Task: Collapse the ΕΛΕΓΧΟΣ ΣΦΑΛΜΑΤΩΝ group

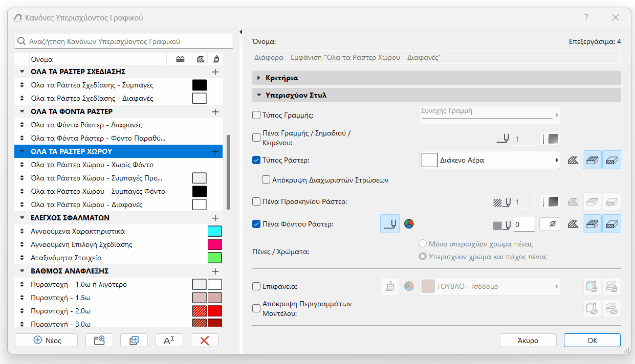Action: tap(22, 218)
